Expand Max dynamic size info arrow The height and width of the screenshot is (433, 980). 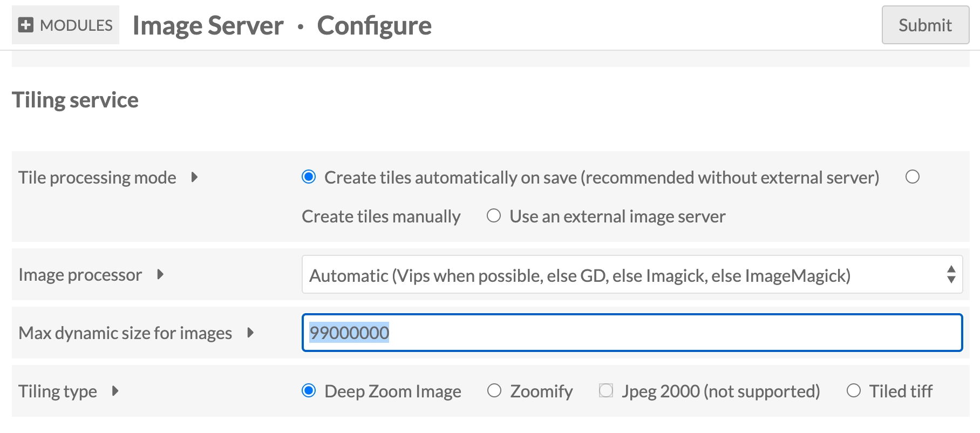[x=250, y=333]
